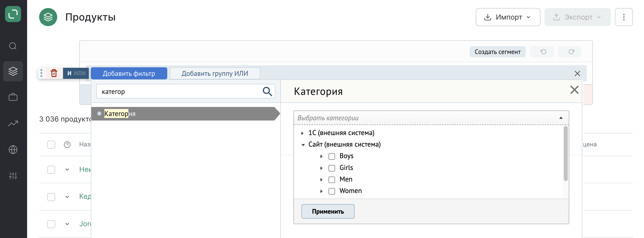Open the settings sliders icon in sidebar
Screen dimensions: 644x238
pyautogui.click(x=13, y=176)
